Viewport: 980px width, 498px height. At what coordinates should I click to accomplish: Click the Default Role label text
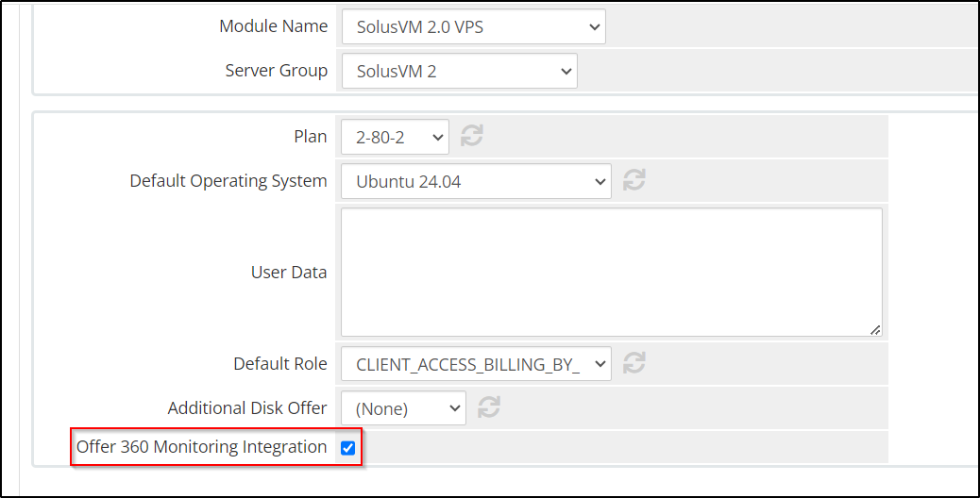[280, 363]
